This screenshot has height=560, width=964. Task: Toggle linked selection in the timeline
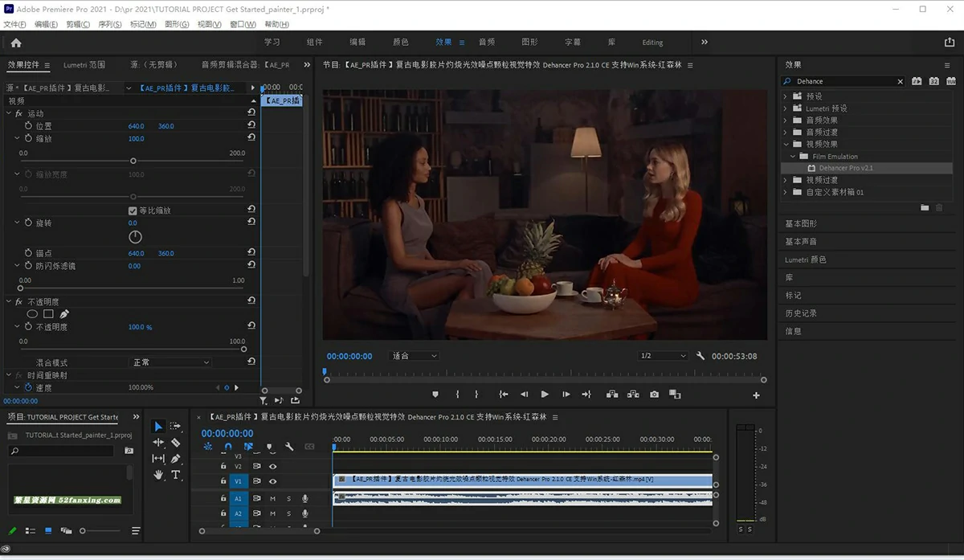[x=248, y=447]
